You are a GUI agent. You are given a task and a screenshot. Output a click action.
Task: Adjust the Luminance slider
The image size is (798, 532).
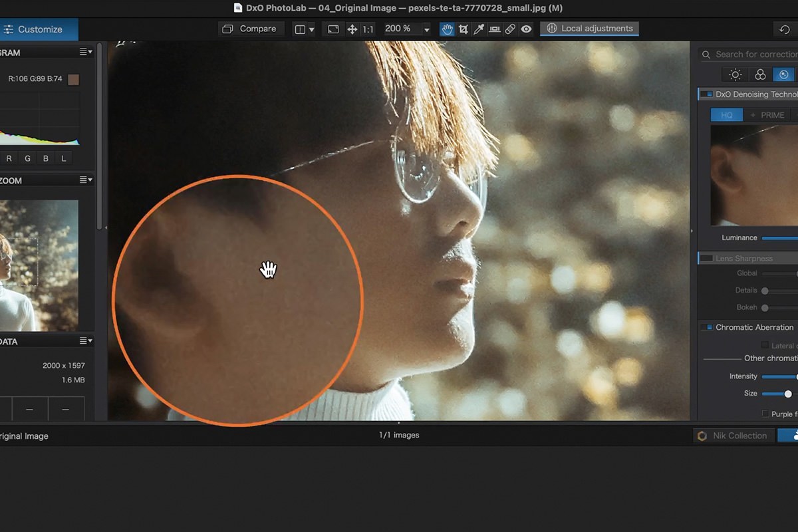click(x=779, y=238)
